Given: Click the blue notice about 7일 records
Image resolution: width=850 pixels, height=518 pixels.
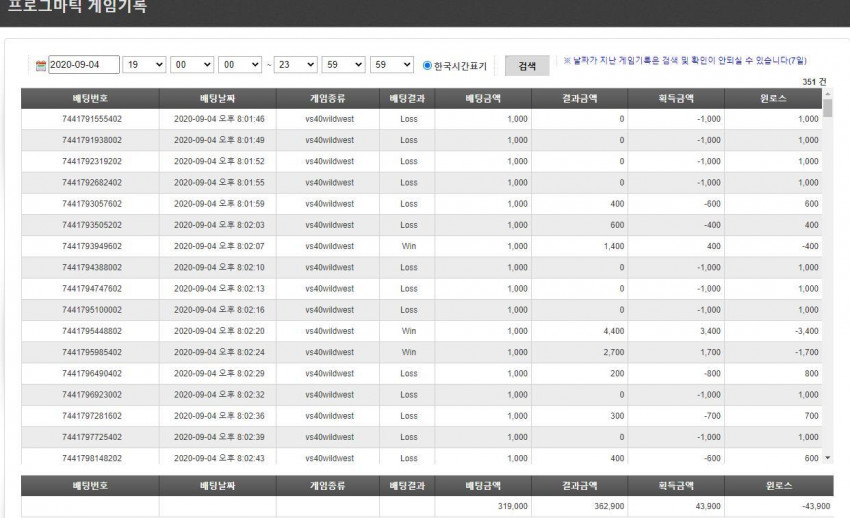Looking at the screenshot, I should coord(685,61).
